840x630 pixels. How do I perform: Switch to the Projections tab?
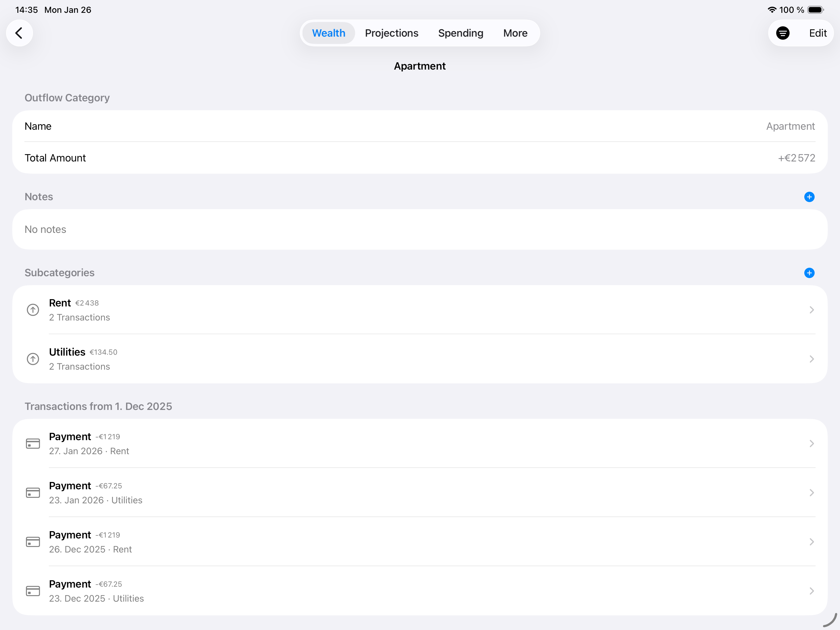click(x=392, y=33)
